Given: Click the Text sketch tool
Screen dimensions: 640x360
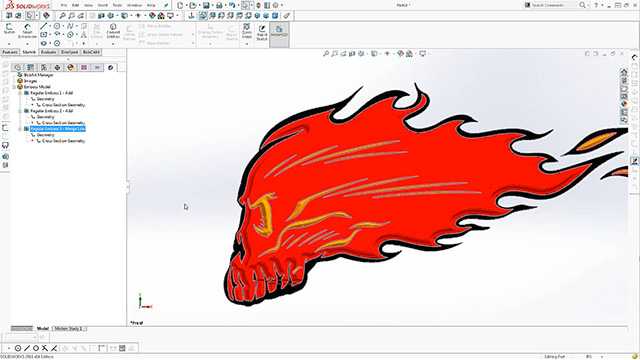Looking at the screenshot, I should point(83,35).
